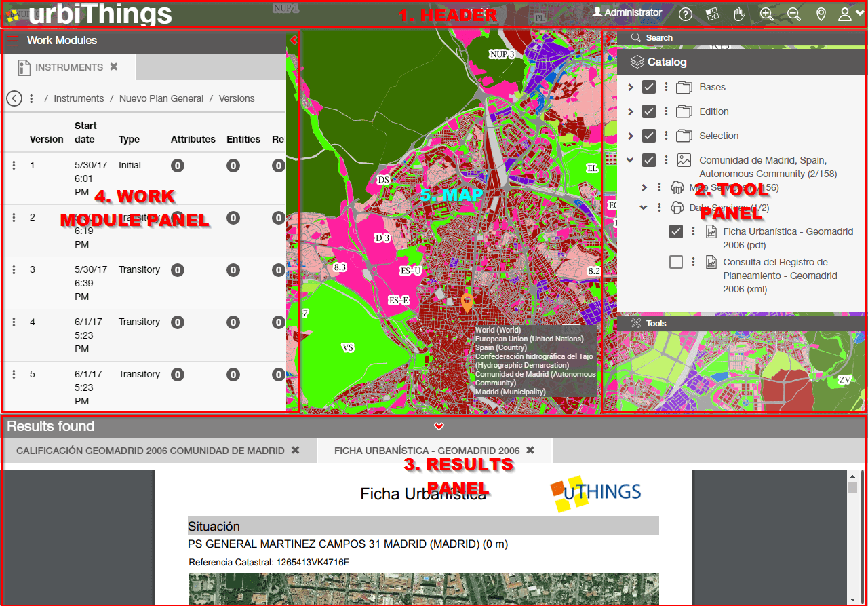Click the Administrator user label
This screenshot has height=606, width=868.
pyautogui.click(x=633, y=12)
